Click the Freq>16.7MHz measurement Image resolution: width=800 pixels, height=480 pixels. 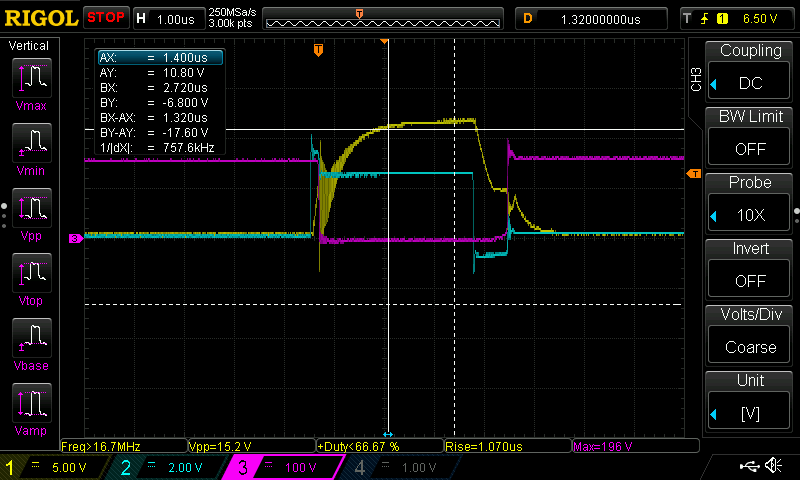pyautogui.click(x=124, y=446)
